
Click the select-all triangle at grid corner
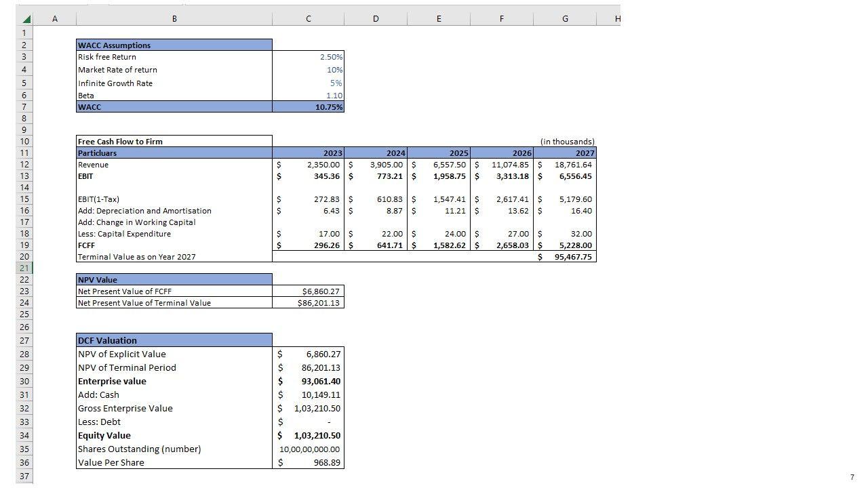click(x=25, y=19)
